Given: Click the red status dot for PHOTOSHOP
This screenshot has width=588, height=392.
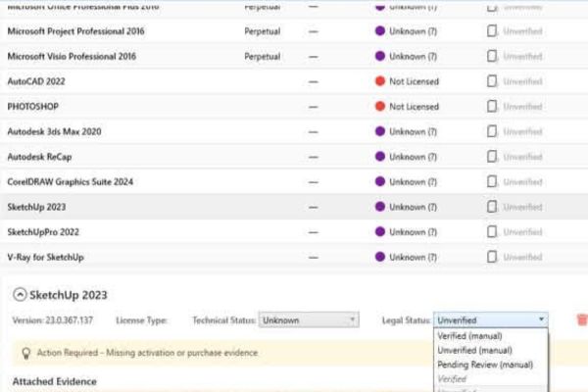Looking at the screenshot, I should tap(380, 106).
